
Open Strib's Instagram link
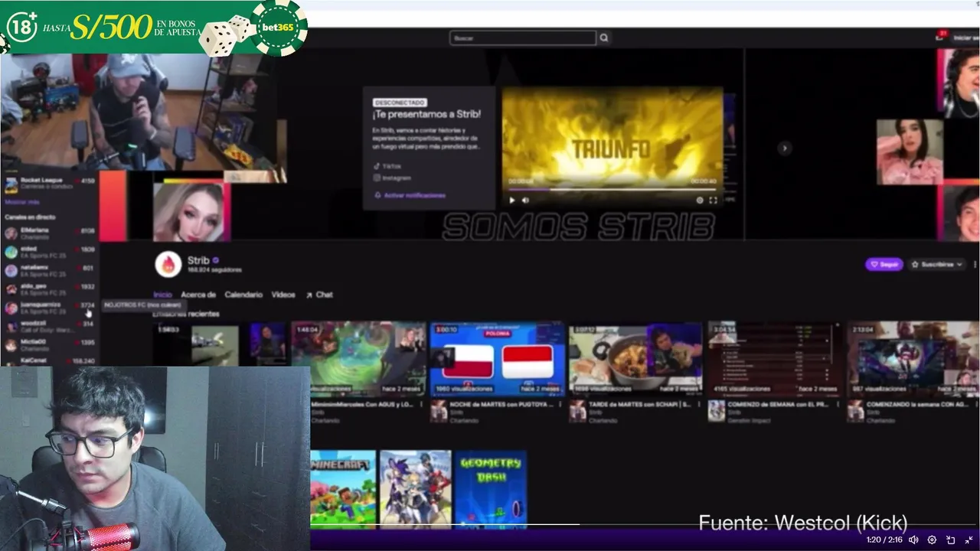coord(392,178)
